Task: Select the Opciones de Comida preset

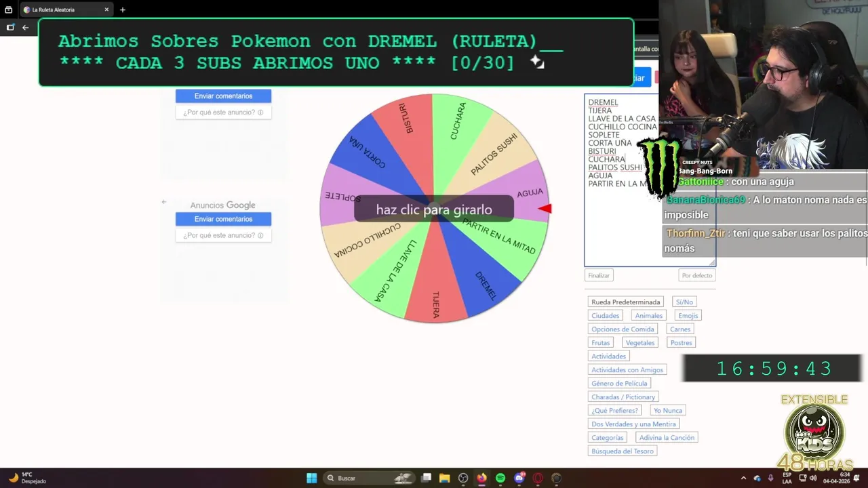Action: 623,329
